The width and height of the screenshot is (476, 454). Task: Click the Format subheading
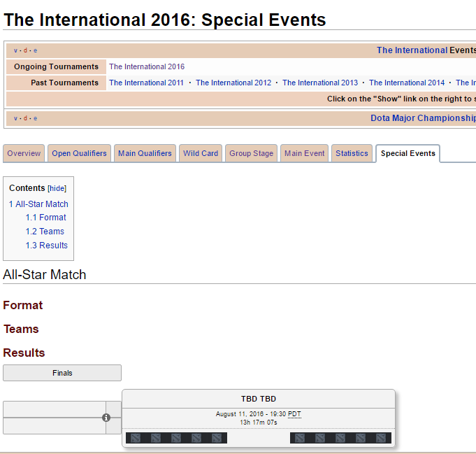[23, 305]
